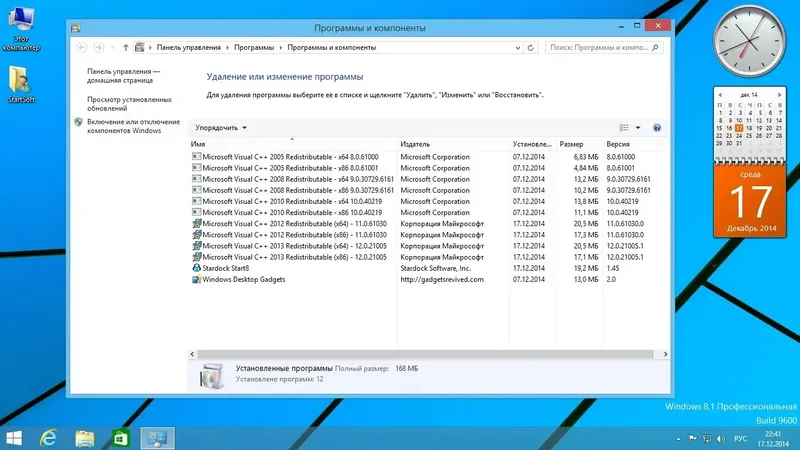Open the view options dropdown arrow
The height and width of the screenshot is (450, 800).
638,128
